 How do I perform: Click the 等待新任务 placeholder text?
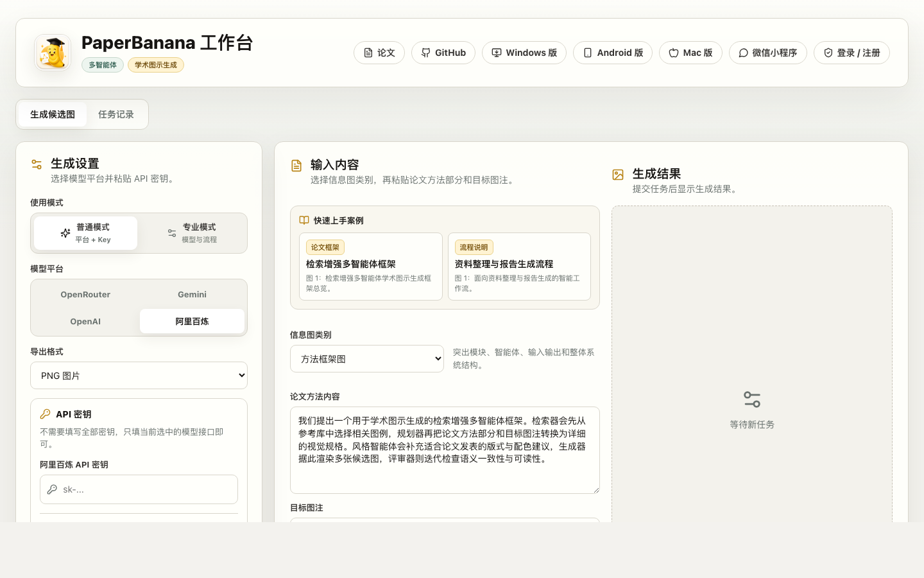(752, 425)
